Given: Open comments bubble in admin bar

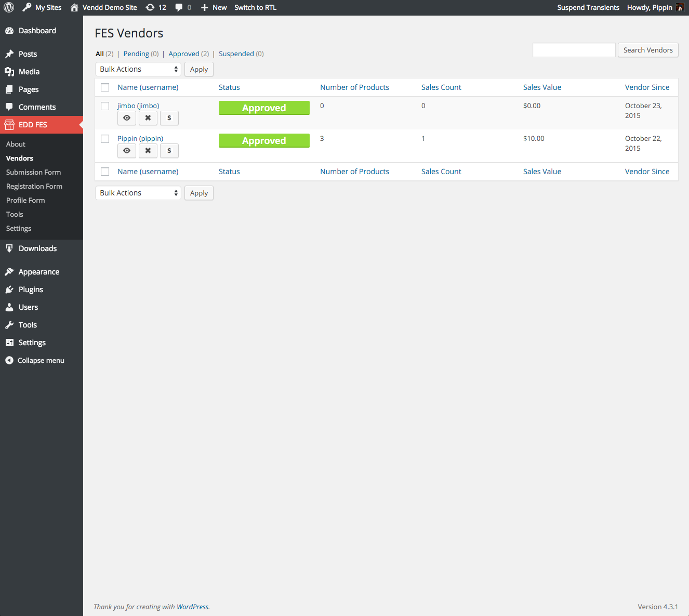Looking at the screenshot, I should click(x=183, y=7).
